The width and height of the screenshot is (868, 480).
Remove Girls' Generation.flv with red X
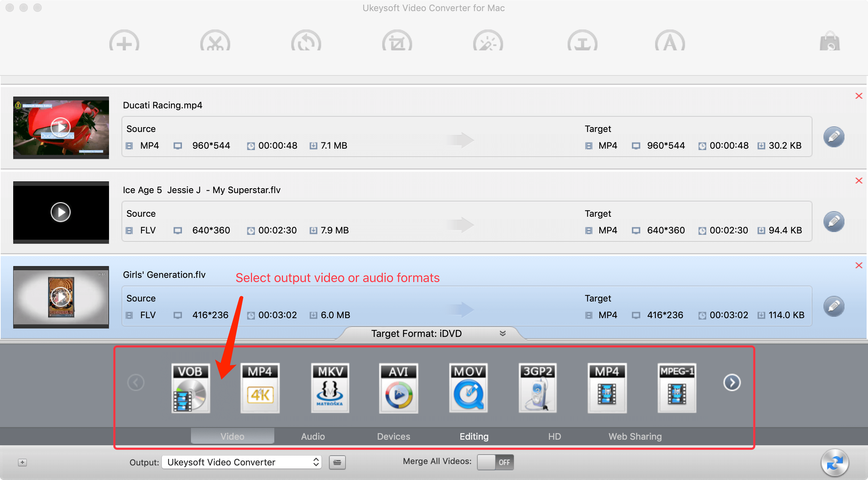pos(859,265)
